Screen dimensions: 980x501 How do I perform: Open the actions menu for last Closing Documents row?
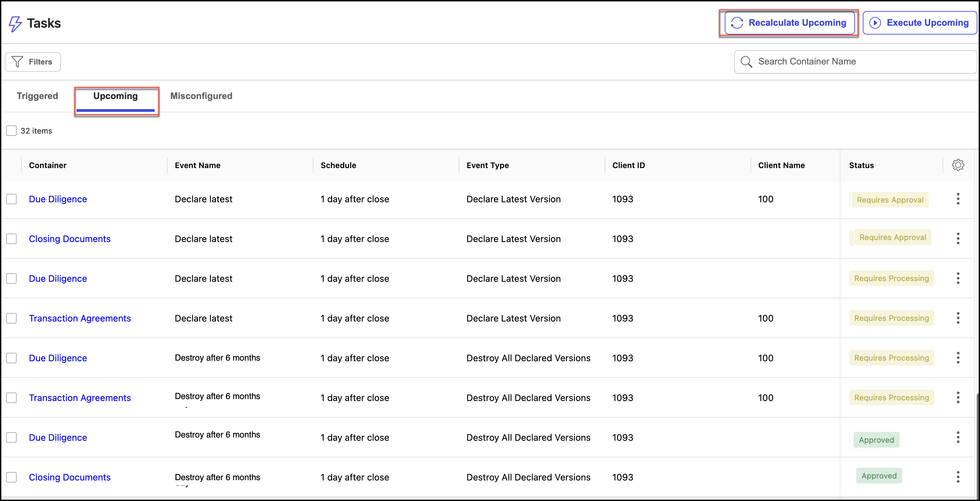tap(958, 477)
